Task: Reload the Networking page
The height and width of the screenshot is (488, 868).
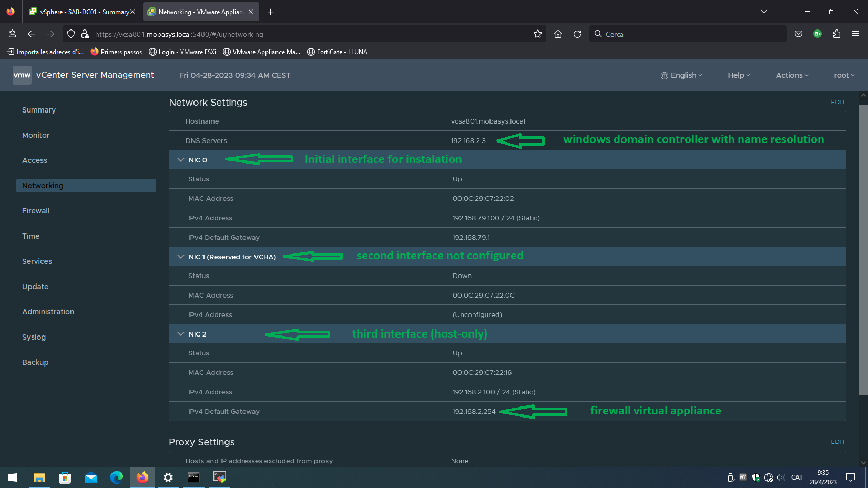Action: click(577, 34)
